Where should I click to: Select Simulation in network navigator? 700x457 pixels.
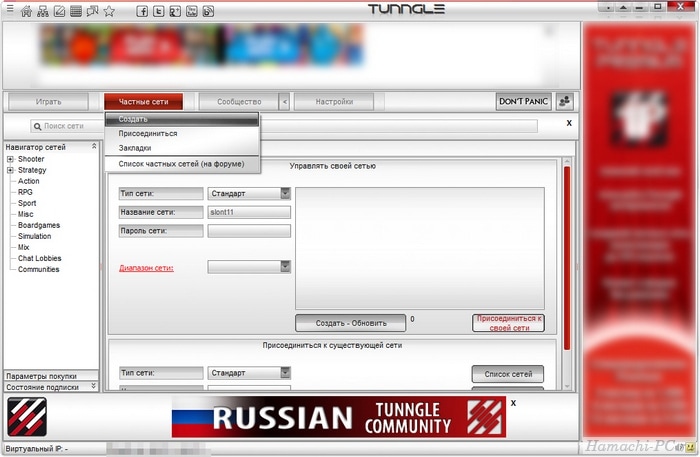[34, 236]
